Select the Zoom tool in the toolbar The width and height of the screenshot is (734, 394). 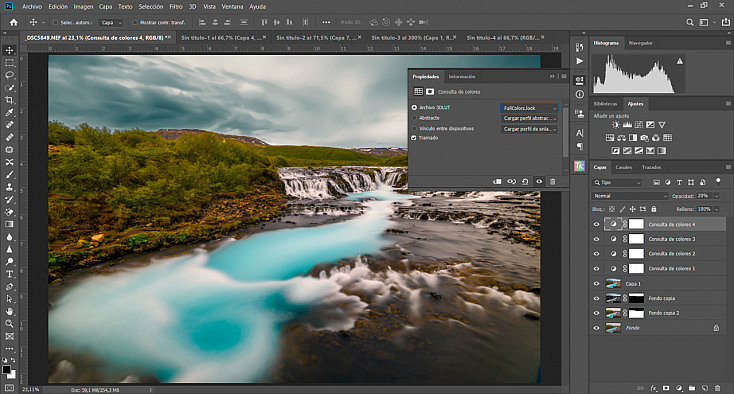(9, 323)
